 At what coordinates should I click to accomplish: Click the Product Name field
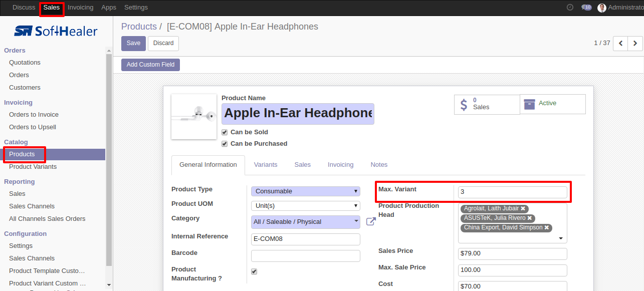tap(298, 114)
